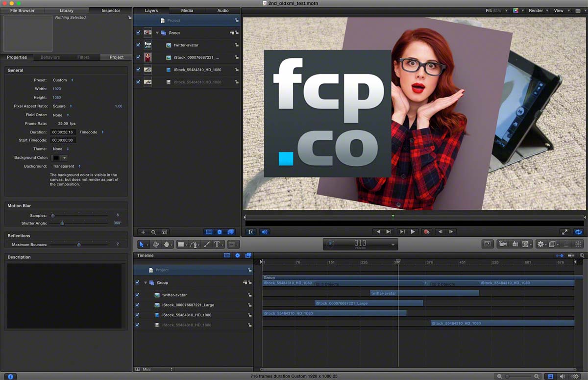This screenshot has width=588, height=380.
Task: Open the Render options menu
Action: tap(539, 10)
